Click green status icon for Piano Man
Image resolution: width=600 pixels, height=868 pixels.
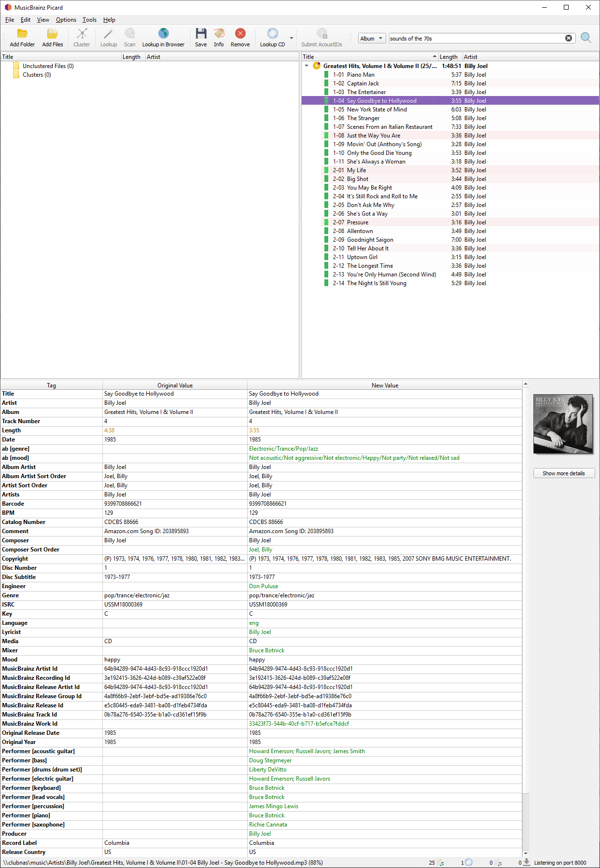click(326, 75)
